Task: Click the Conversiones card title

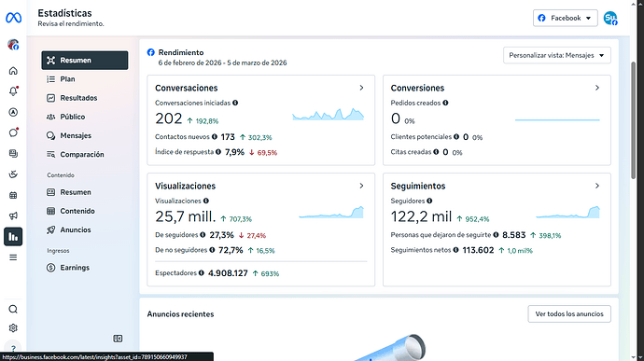Action: tap(417, 88)
